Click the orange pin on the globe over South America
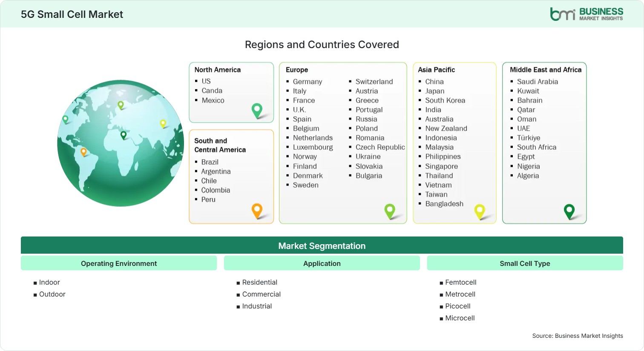 pos(83,152)
